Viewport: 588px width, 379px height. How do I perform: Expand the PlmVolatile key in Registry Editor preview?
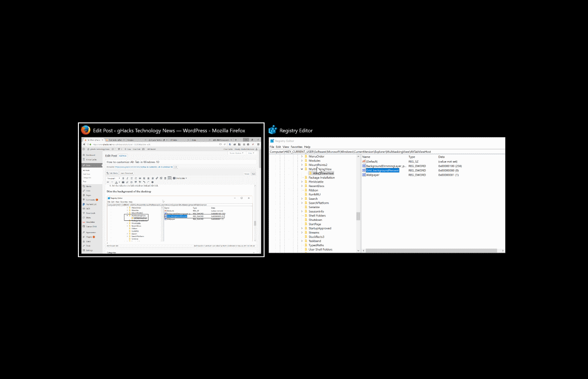pos(302,182)
